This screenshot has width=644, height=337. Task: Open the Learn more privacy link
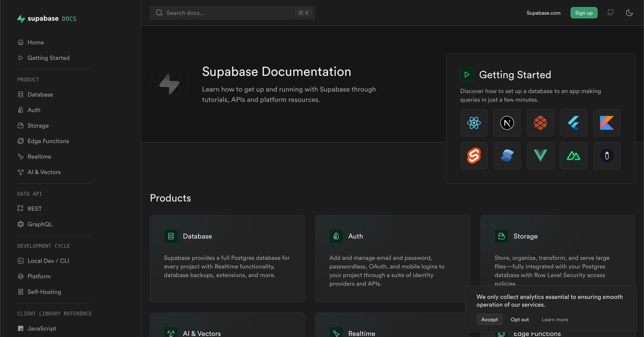[555, 320]
